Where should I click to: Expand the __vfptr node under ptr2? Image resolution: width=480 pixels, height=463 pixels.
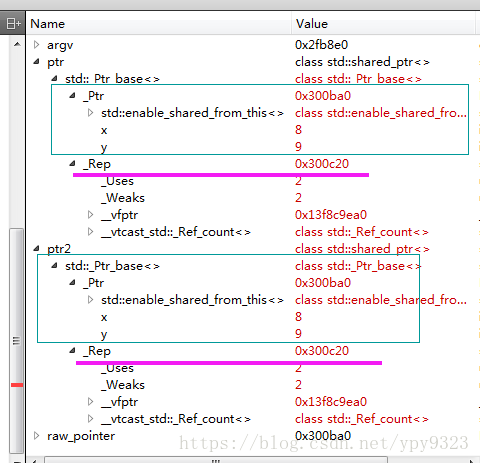click(90, 401)
